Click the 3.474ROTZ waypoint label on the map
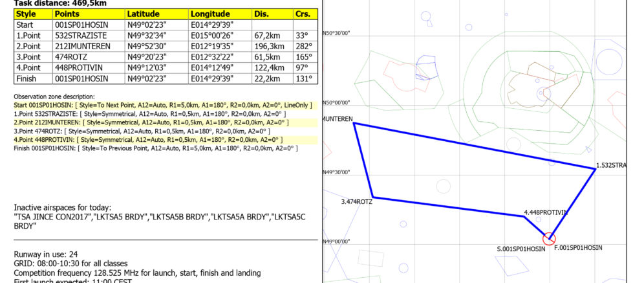The image size is (644, 283). (x=356, y=202)
